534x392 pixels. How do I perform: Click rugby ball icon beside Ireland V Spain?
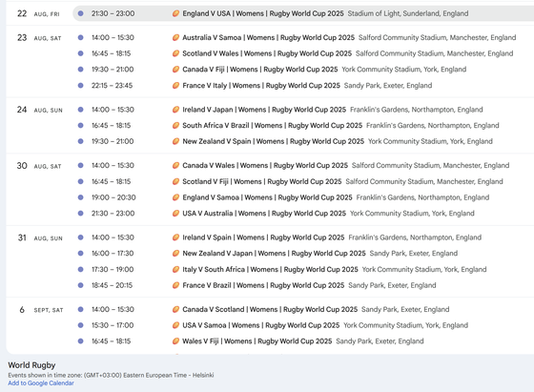(175, 237)
